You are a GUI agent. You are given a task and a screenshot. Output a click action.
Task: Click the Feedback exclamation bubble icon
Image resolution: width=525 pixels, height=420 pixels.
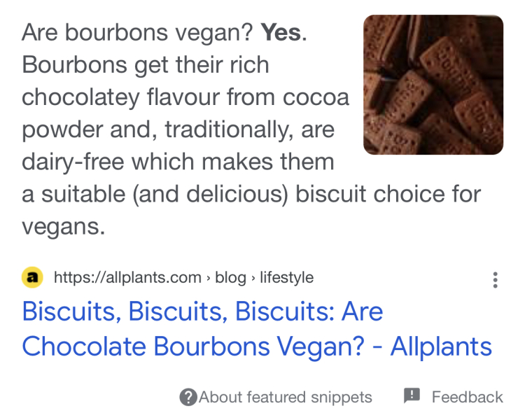tap(412, 396)
